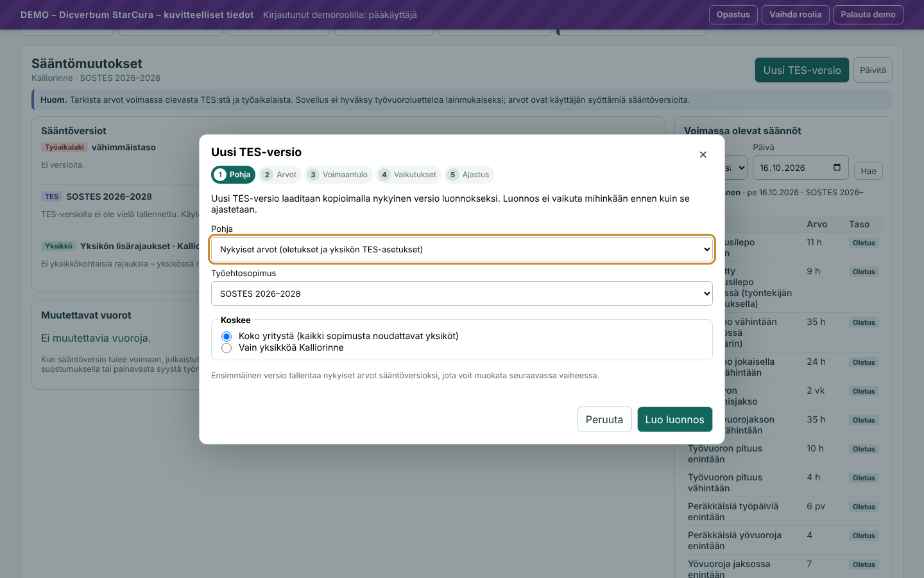Select Koko yritystä radio option
Screen dimensions: 924x578
point(227,337)
